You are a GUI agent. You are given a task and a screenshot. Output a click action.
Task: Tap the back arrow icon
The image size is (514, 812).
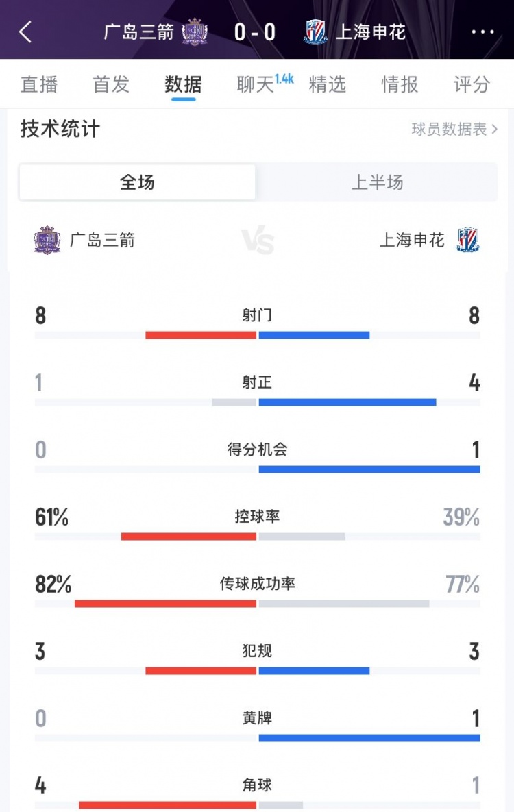[25, 32]
